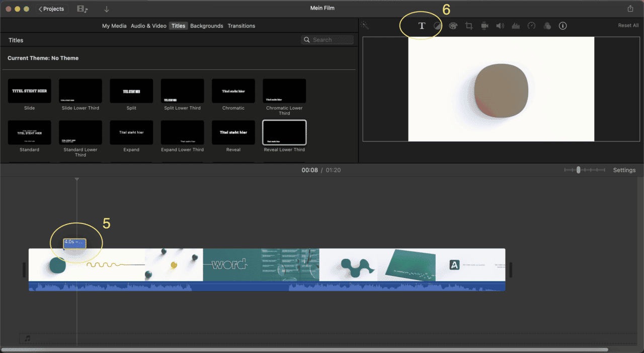The width and height of the screenshot is (644, 353).
Task: Go back to Projects
Action: pos(52,9)
